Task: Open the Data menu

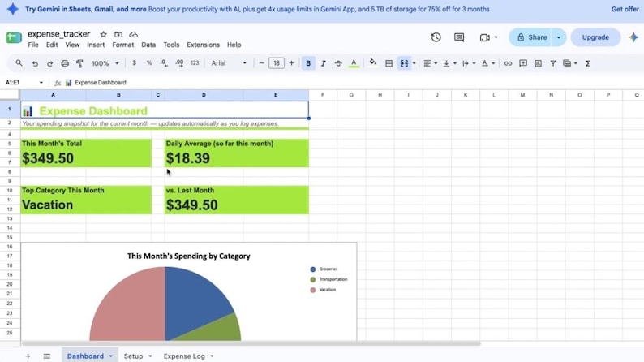Action: click(148, 45)
